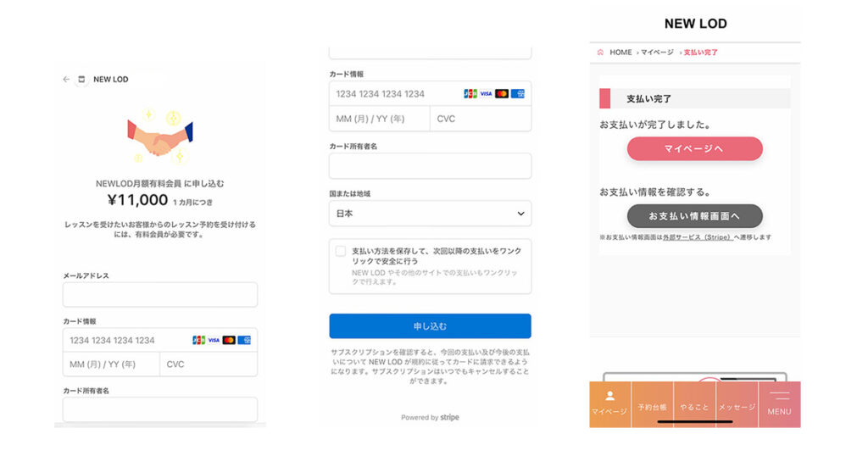Click the Powered by stripe link
This screenshot has height=456, width=868.
tap(430, 417)
